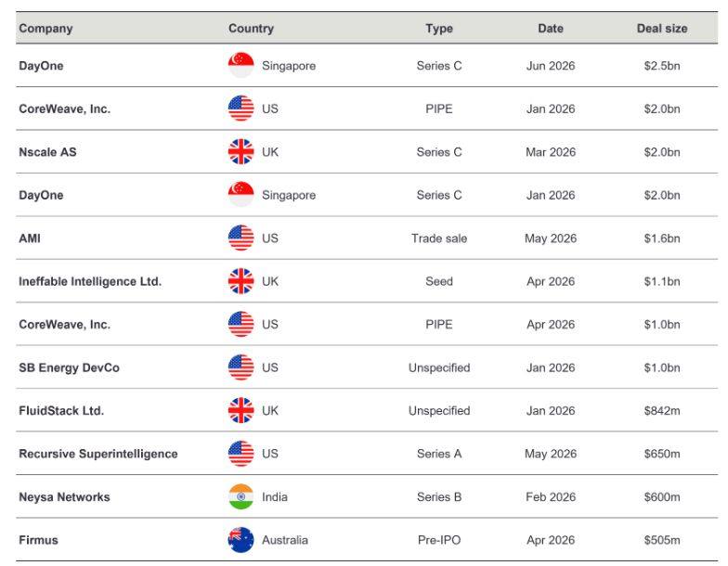Click the Date column header

(x=550, y=28)
